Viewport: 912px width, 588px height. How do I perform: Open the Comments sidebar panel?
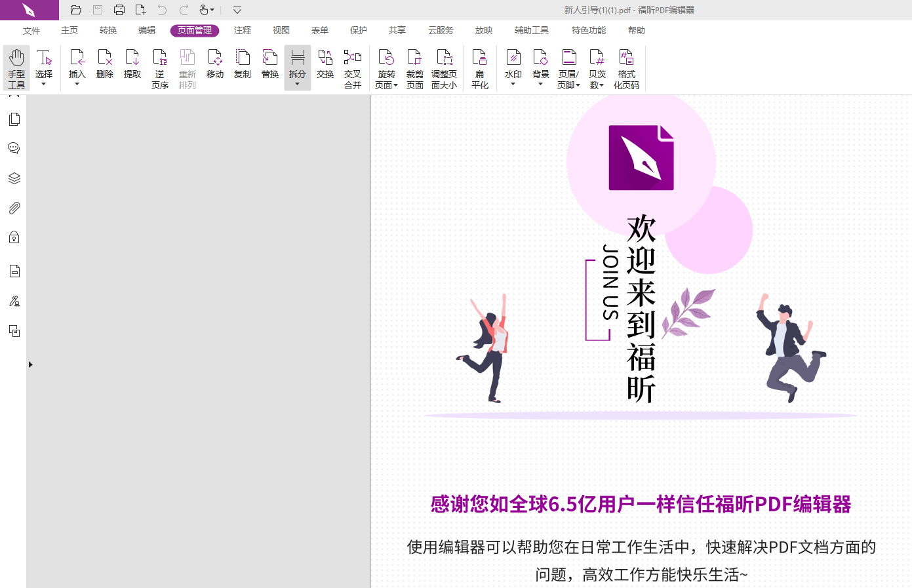coord(14,148)
